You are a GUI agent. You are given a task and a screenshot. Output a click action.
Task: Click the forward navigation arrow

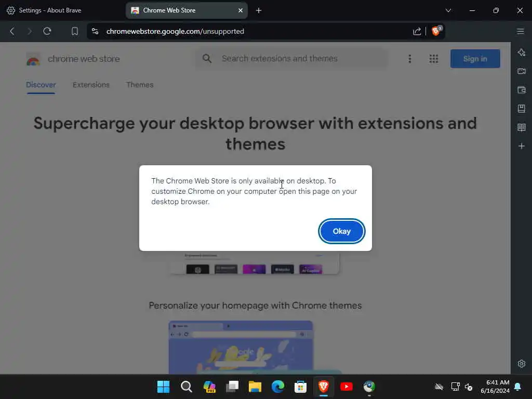[30, 31]
